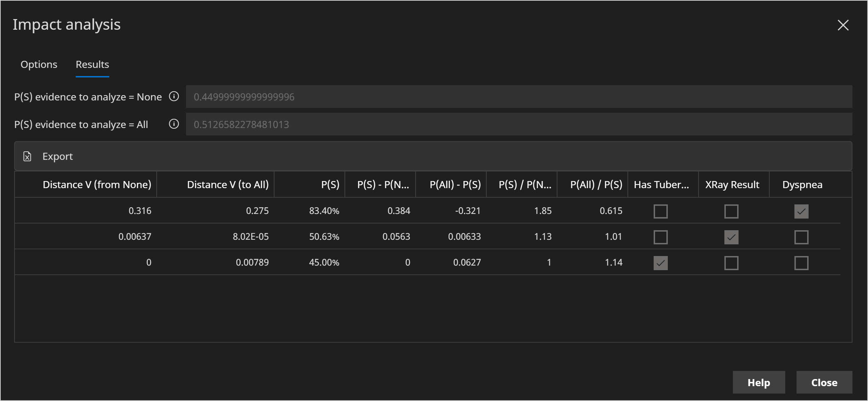Uncheck XRay Result in the second row
This screenshot has width=868, height=401.
731,237
